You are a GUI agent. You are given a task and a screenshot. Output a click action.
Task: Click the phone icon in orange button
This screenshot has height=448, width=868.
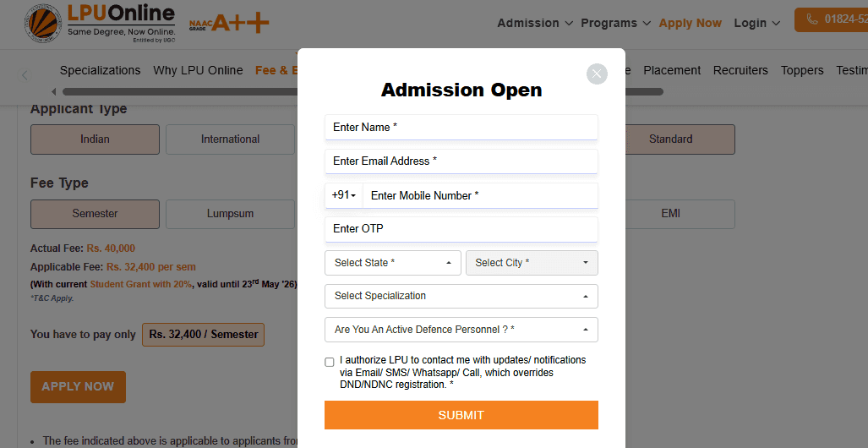pyautogui.click(x=813, y=19)
